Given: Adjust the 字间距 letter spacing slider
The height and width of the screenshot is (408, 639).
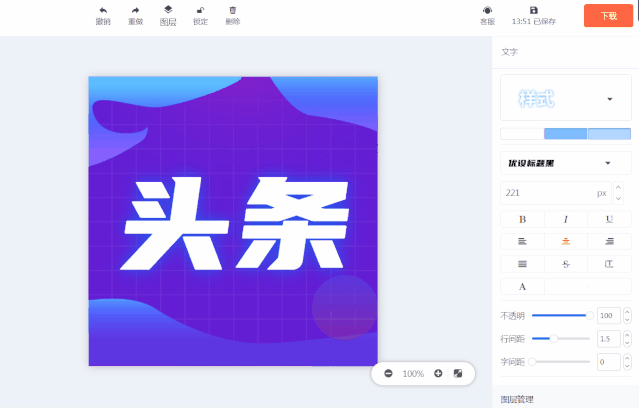Looking at the screenshot, I should point(559,362).
